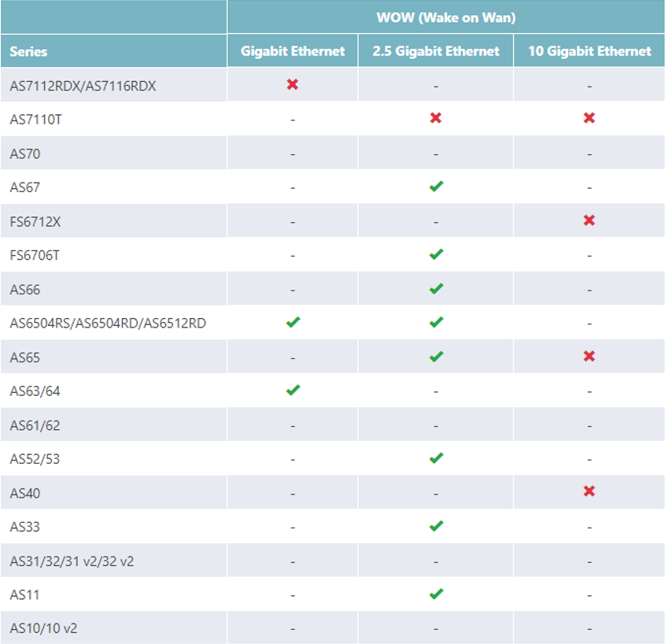Select the AS31/32/31 v2/32 v2 series name
Screen dimensions: 665x644
coord(66,561)
